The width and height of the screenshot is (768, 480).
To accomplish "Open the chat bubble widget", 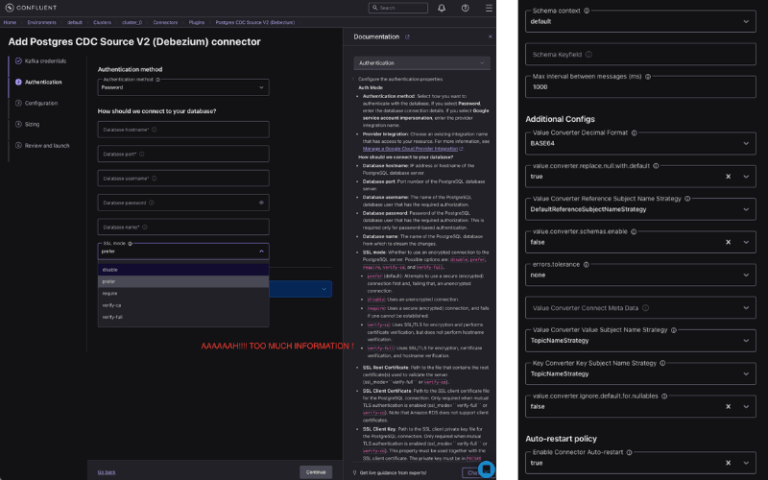I will tap(486, 468).
